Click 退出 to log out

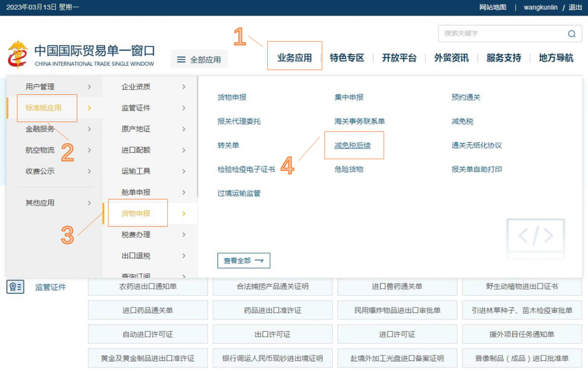(575, 7)
